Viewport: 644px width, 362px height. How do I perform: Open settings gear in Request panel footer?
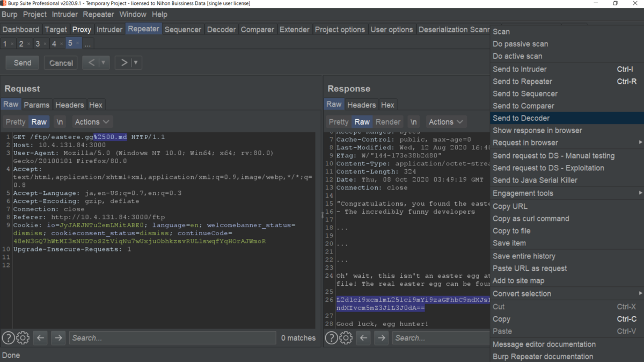click(x=23, y=338)
